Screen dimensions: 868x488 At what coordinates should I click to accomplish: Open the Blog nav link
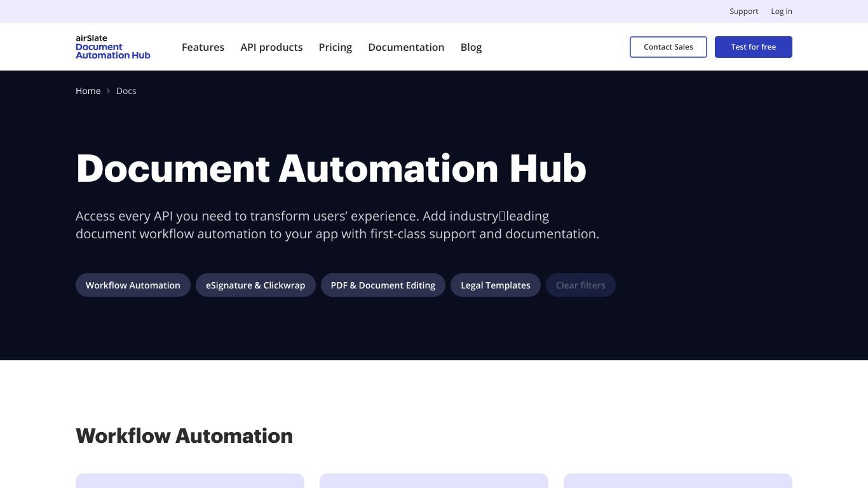pos(471,47)
